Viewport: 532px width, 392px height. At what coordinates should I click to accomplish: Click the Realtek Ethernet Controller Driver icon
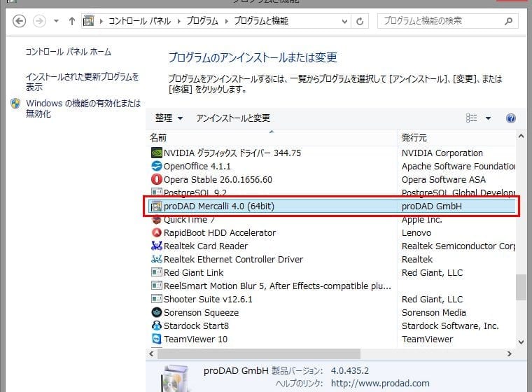[156, 259]
